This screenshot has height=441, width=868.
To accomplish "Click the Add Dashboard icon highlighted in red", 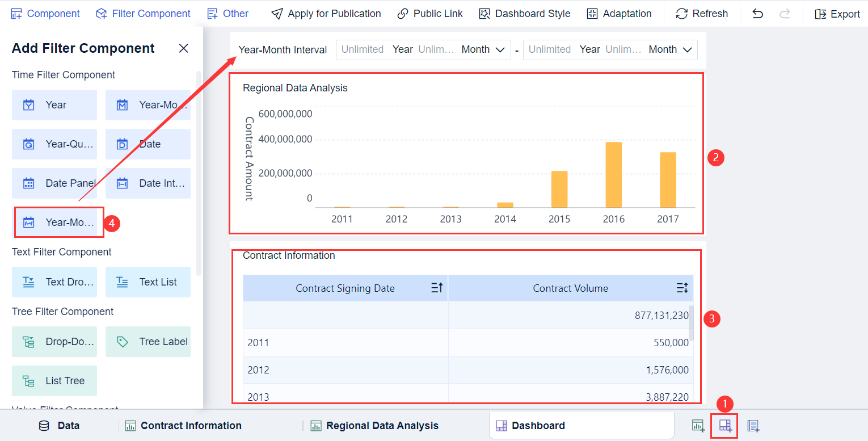I will [724, 425].
